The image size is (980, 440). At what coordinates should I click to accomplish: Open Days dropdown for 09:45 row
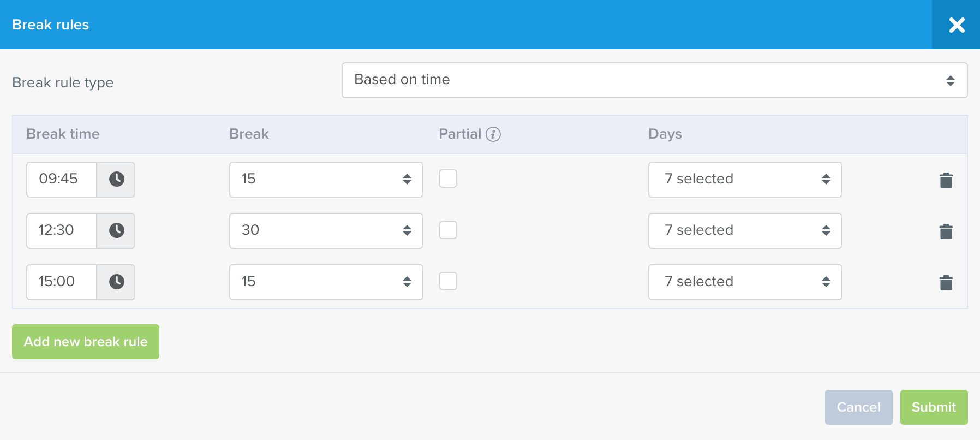745,179
